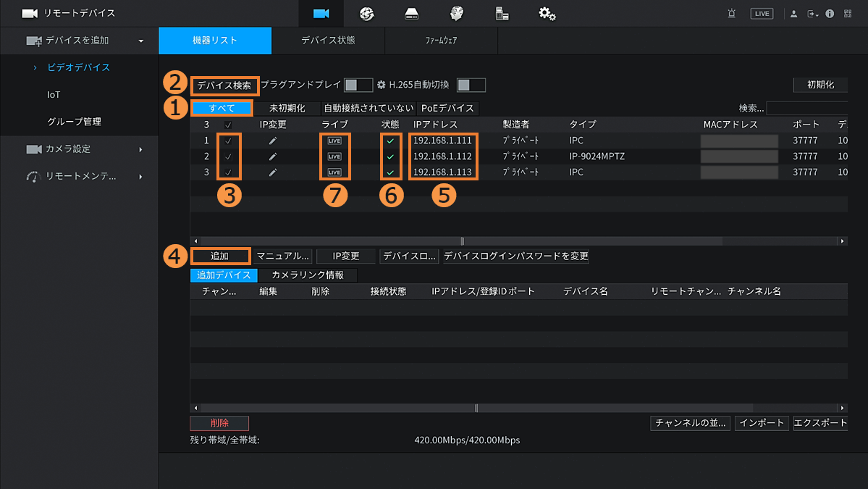This screenshot has width=868, height=489.
Task: Toggle the H.265自動切換 switch
Action: pyautogui.click(x=471, y=85)
